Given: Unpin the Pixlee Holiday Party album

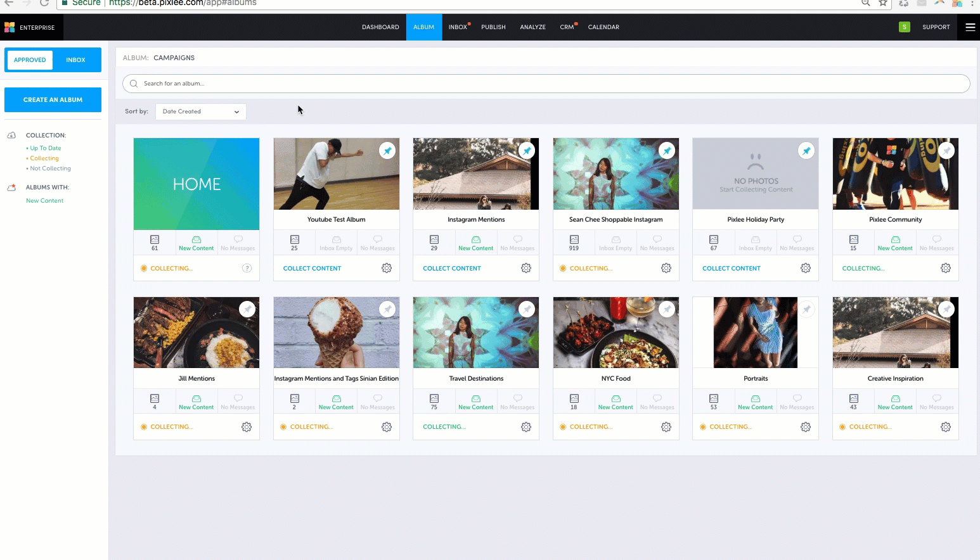Looking at the screenshot, I should click(806, 151).
